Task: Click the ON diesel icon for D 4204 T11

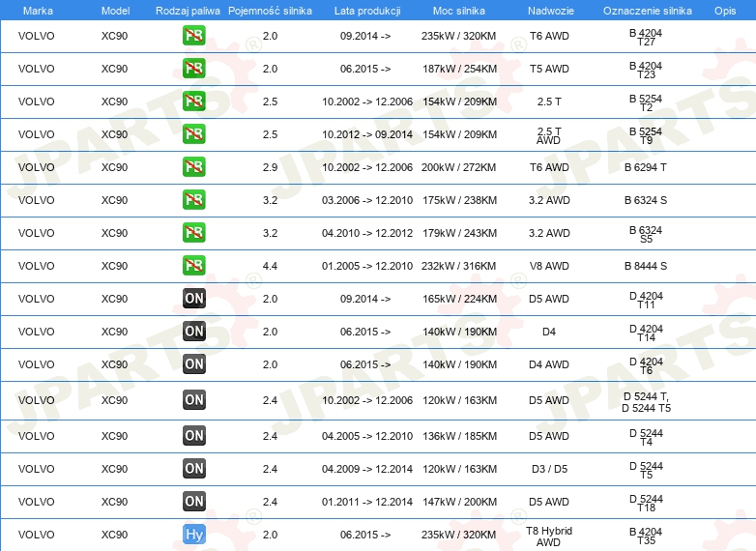Action: 193,299
